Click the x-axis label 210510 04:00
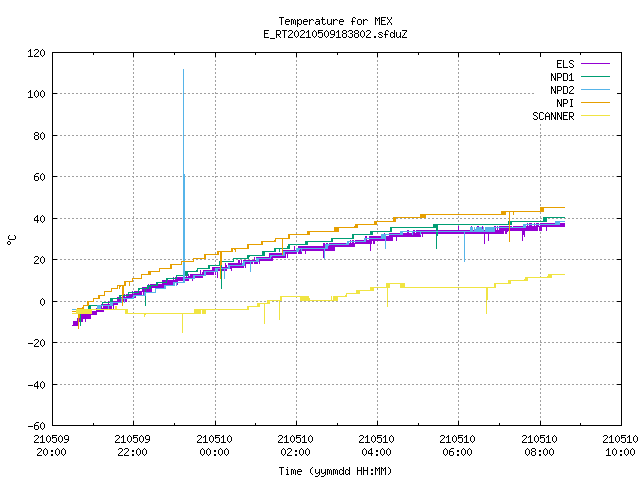 [x=376, y=446]
